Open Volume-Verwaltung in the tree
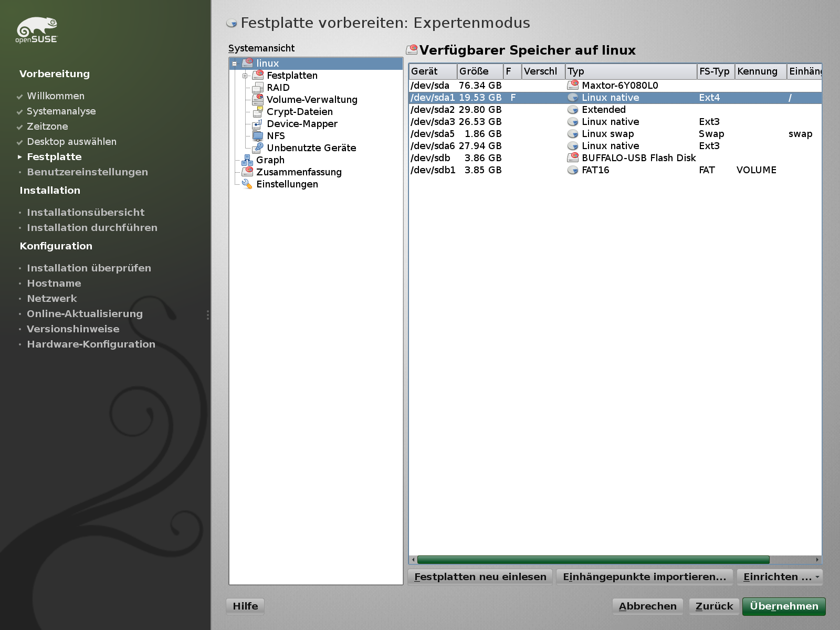Image resolution: width=840 pixels, height=630 pixels. 312,99
